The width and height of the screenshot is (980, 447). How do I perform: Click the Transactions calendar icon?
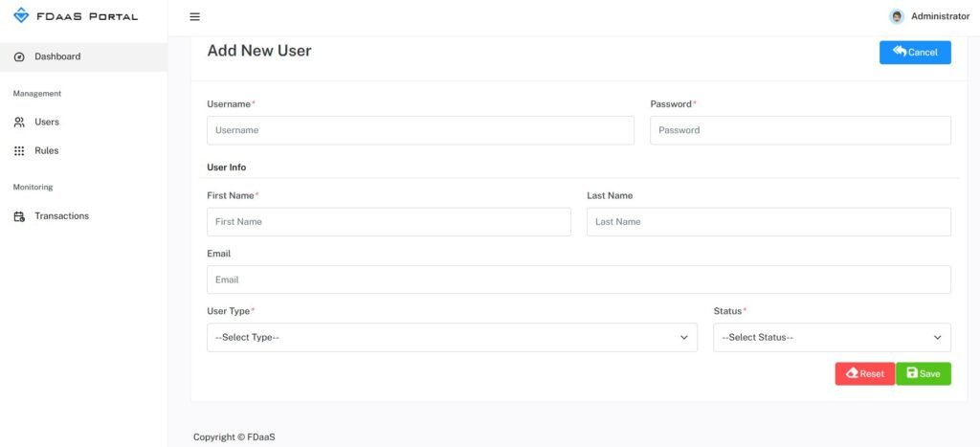19,216
